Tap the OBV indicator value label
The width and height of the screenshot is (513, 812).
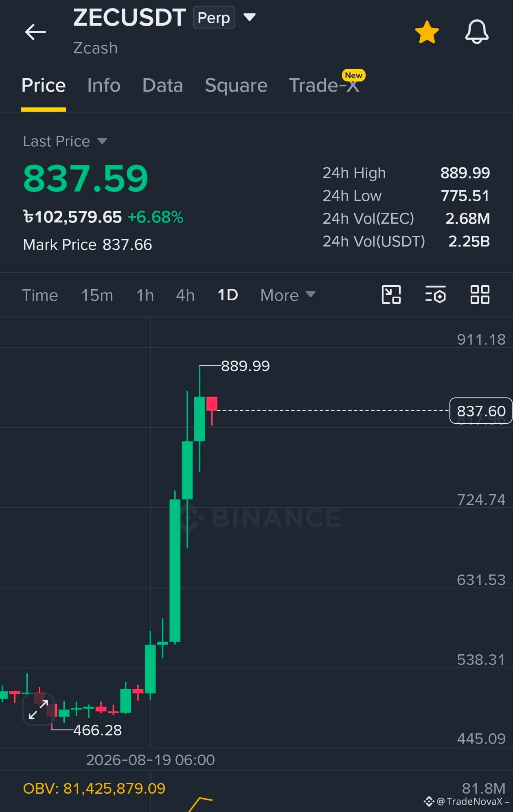coord(94,788)
